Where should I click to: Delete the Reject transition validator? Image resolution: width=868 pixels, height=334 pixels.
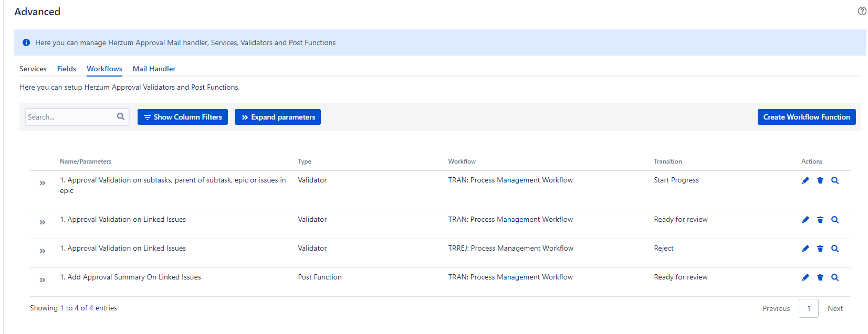point(820,249)
